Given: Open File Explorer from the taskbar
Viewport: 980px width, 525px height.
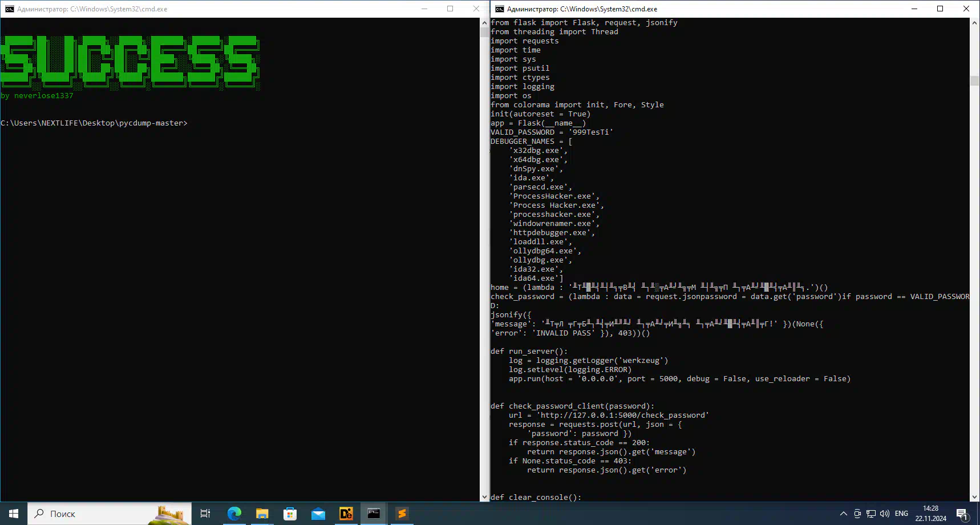Looking at the screenshot, I should click(262, 514).
